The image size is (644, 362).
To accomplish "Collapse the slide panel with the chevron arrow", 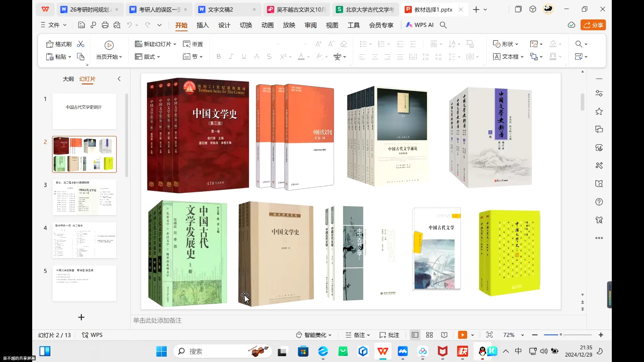I will 119,79.
